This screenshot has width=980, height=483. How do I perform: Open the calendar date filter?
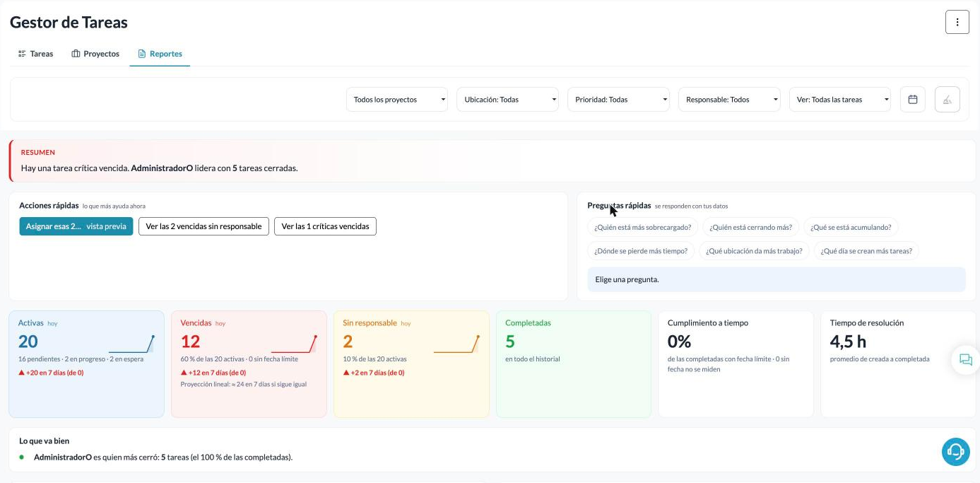click(x=912, y=100)
